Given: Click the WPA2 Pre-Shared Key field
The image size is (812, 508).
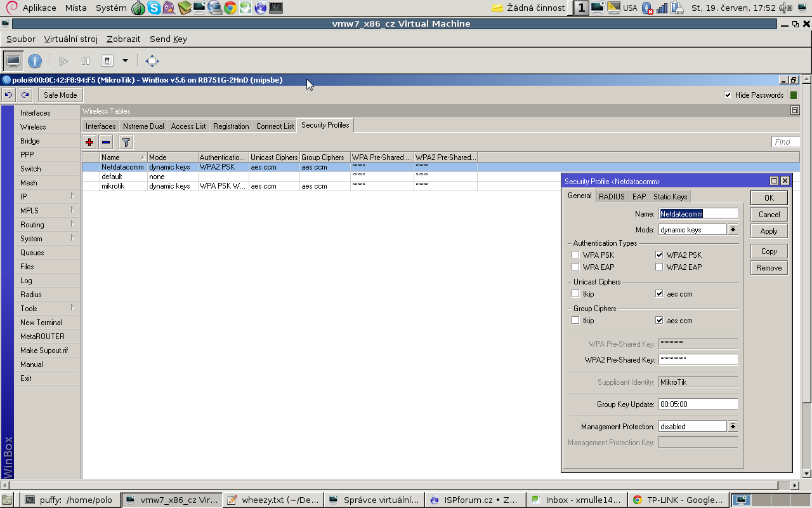Looking at the screenshot, I should 698,359.
